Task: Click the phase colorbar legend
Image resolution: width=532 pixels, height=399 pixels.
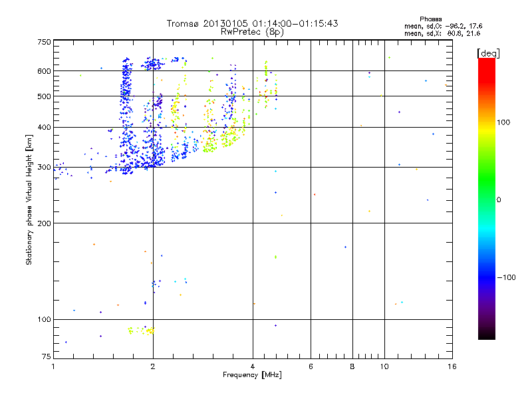Action: 487,198
